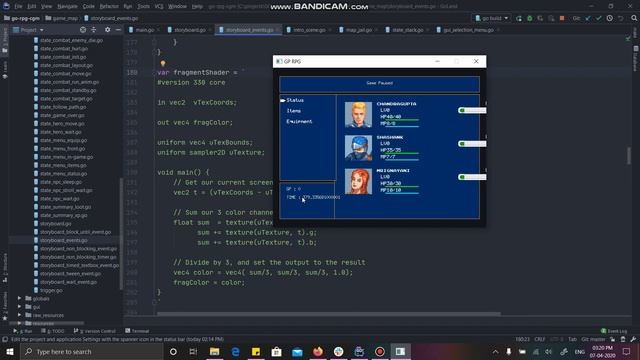Screen dimensions: 640x360
Task: Open the Event Log
Action: click(x=614, y=331)
